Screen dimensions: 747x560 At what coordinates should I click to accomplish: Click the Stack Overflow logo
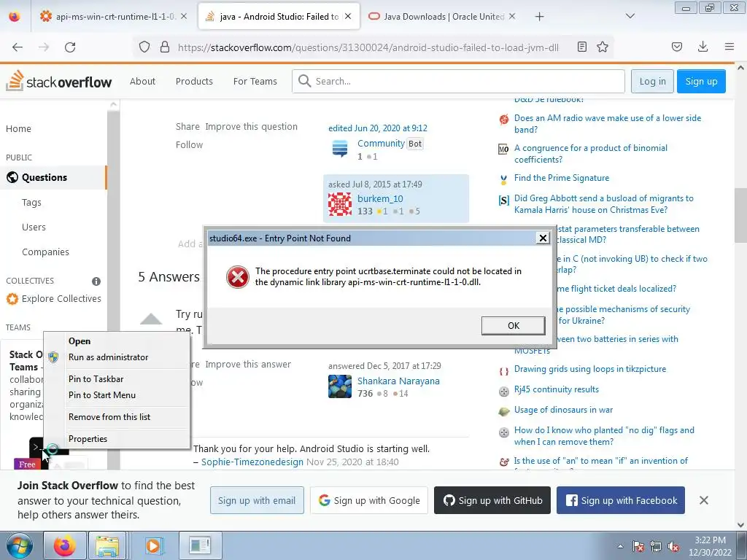[58, 81]
